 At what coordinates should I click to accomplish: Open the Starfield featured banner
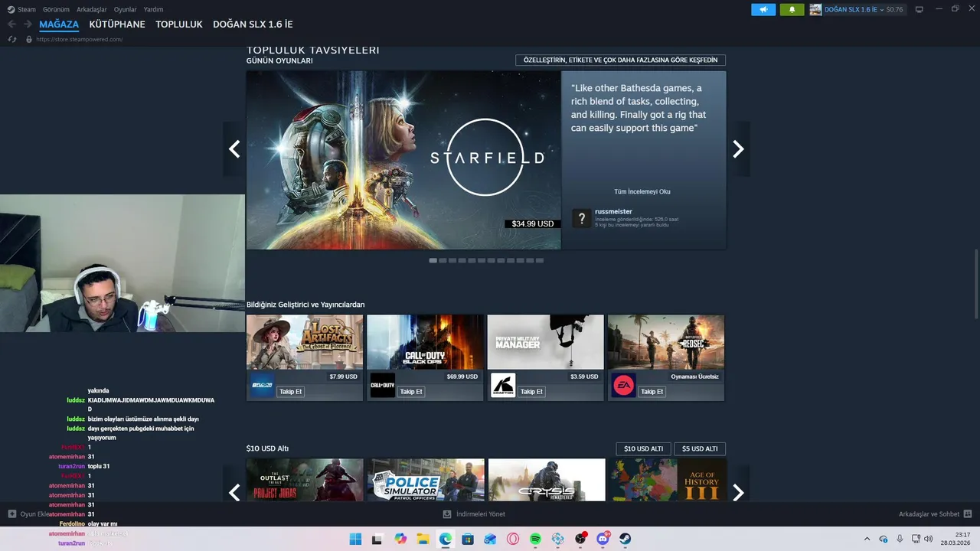(x=403, y=160)
